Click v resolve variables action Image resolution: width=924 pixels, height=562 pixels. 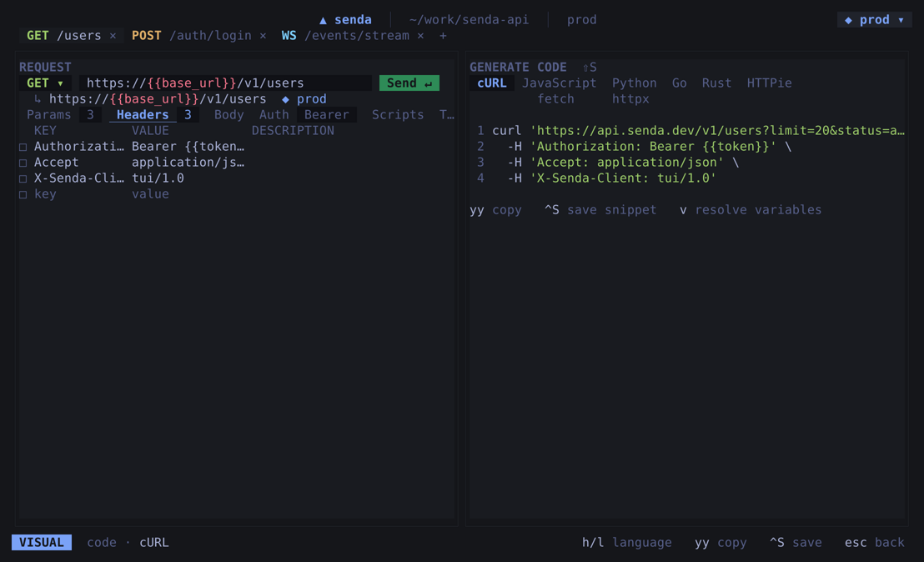click(751, 210)
